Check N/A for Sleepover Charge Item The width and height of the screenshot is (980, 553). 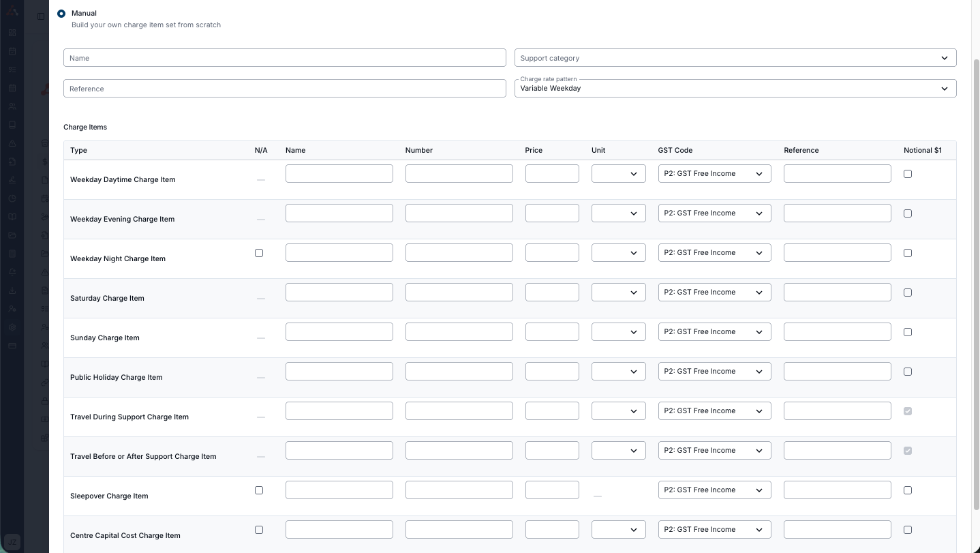(x=259, y=490)
